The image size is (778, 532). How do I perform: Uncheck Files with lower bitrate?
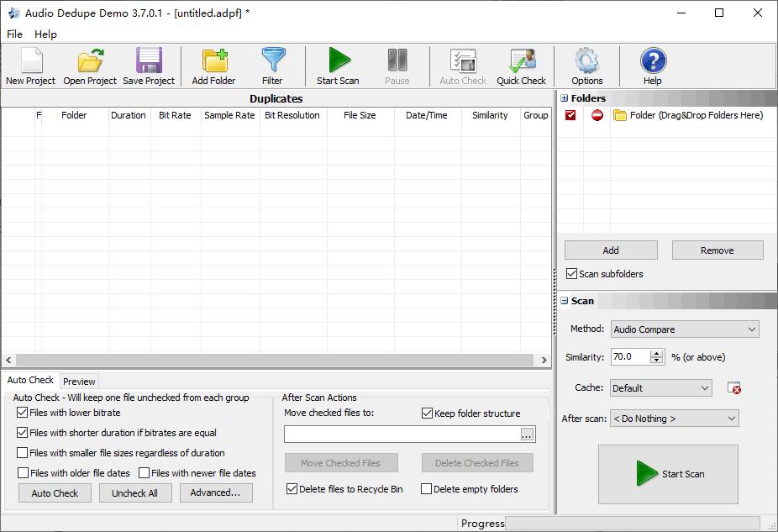coord(23,413)
